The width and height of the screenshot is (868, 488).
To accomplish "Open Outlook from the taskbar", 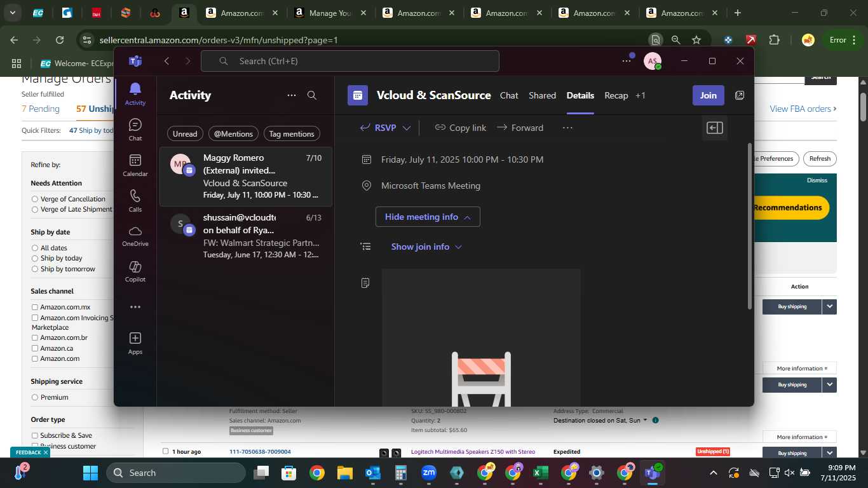I will tap(373, 473).
